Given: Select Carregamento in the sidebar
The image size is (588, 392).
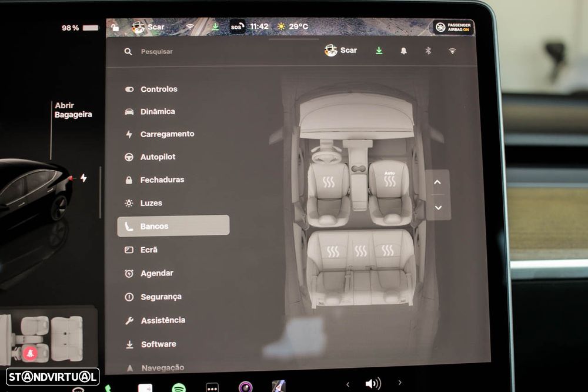Looking at the screenshot, I should tap(160, 134).
